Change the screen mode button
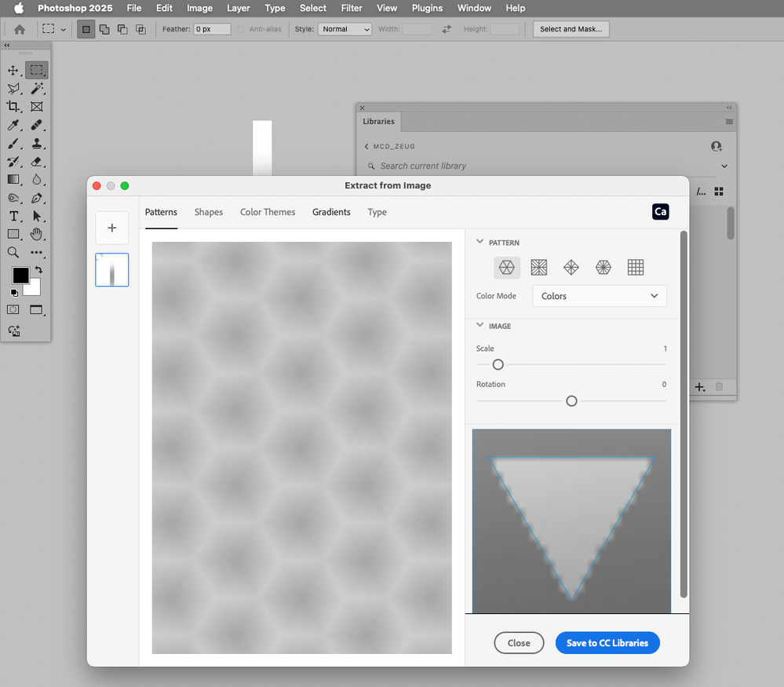 [x=37, y=309]
